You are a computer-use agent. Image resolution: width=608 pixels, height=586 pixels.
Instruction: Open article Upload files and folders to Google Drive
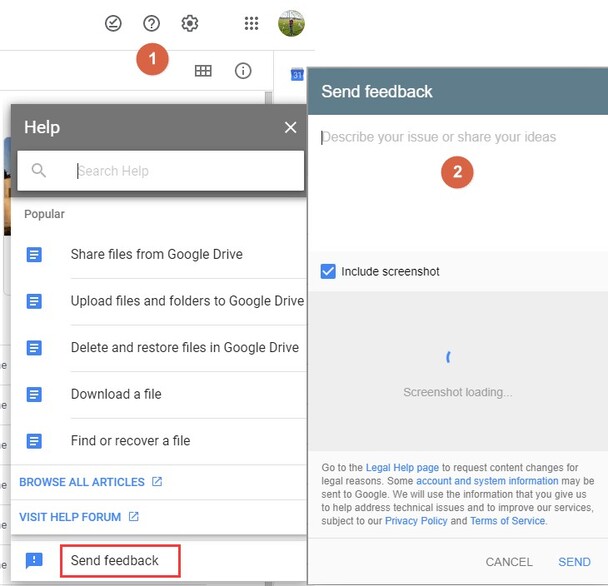click(187, 301)
